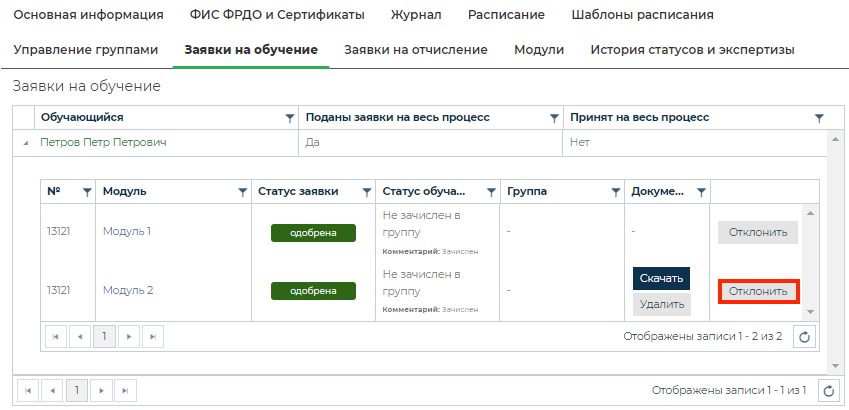The height and width of the screenshot is (410, 849).
Task: Open the Управление группами tab
Action: (x=86, y=50)
